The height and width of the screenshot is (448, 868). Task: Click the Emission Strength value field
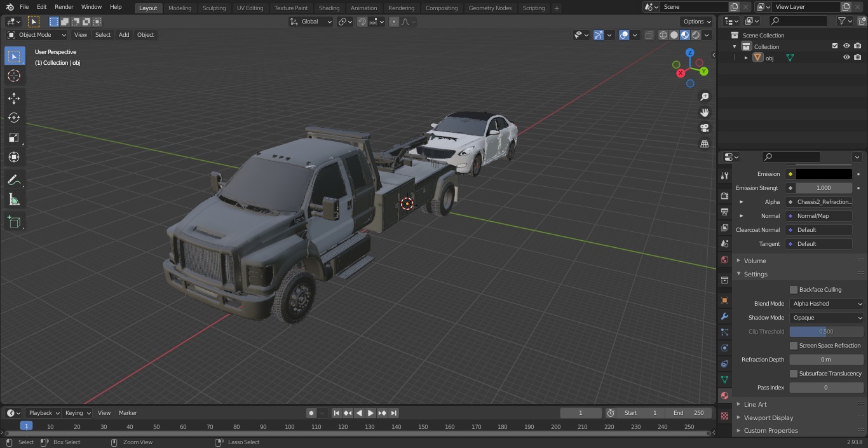pos(824,188)
